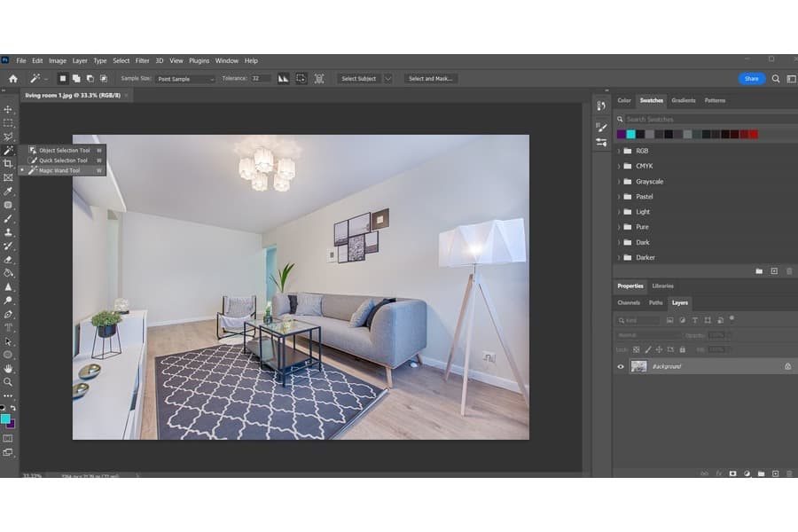The height and width of the screenshot is (532, 798).
Task: Select the Pen tool
Action: 8,315
